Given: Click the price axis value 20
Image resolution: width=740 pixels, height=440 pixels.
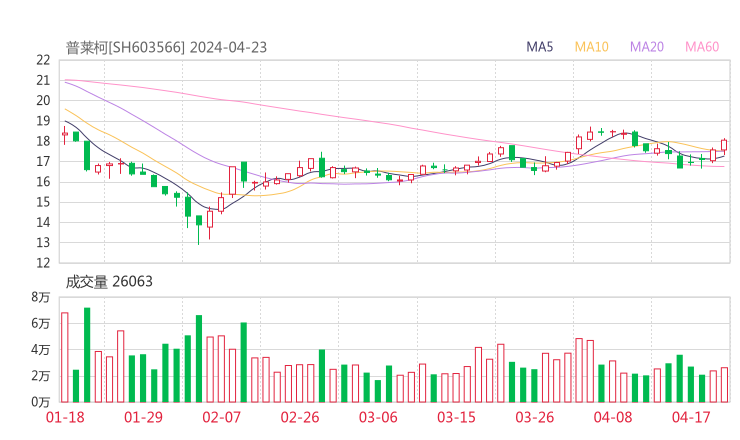Looking at the screenshot, I should [43, 101].
